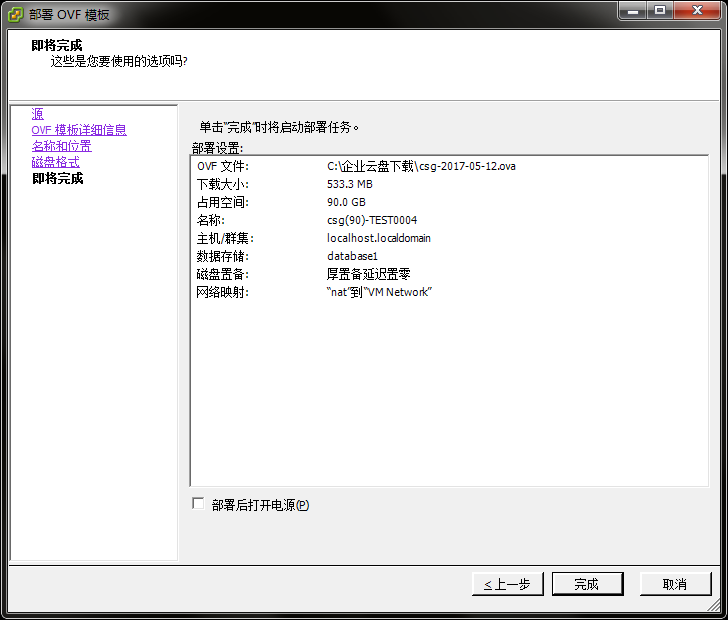Cancel the wizard with 取消

point(675,584)
